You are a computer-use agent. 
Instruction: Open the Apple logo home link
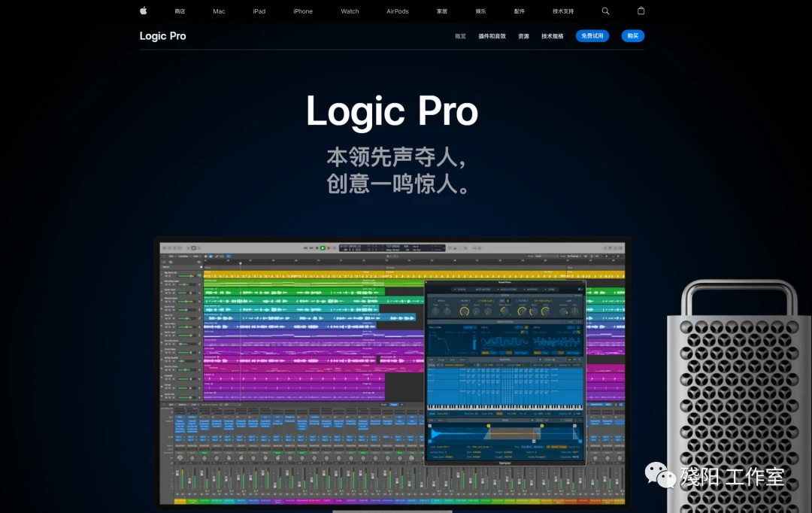[x=144, y=11]
